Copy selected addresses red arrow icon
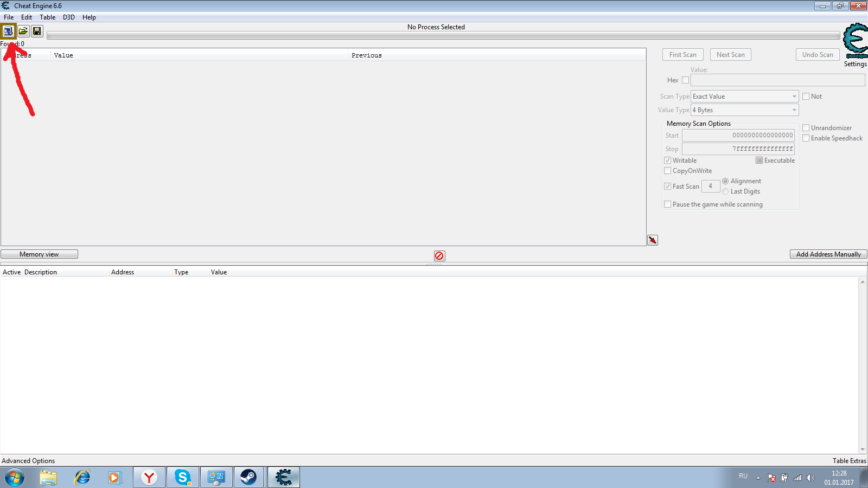This screenshot has height=488, width=868. pyautogui.click(x=653, y=240)
